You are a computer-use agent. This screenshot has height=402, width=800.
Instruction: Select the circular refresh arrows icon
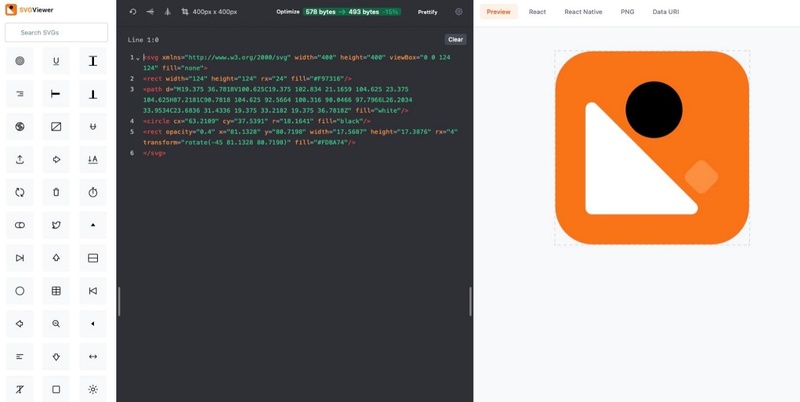pyautogui.click(x=19, y=192)
